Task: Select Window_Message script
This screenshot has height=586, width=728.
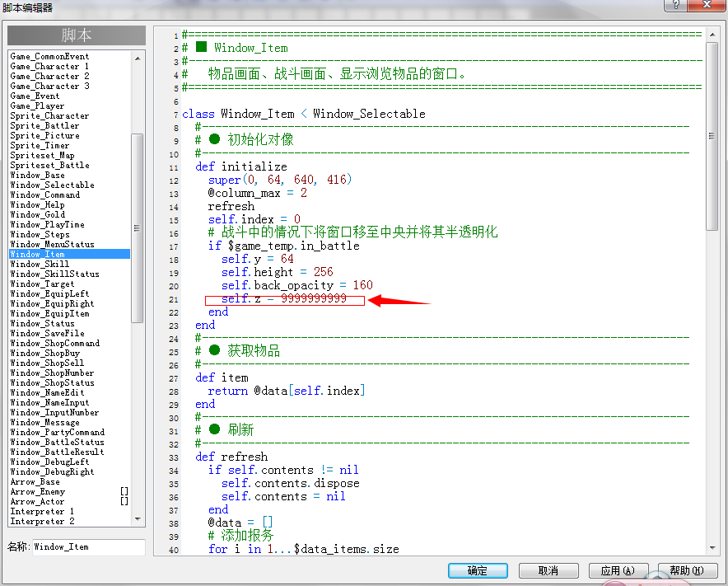Action: point(44,423)
